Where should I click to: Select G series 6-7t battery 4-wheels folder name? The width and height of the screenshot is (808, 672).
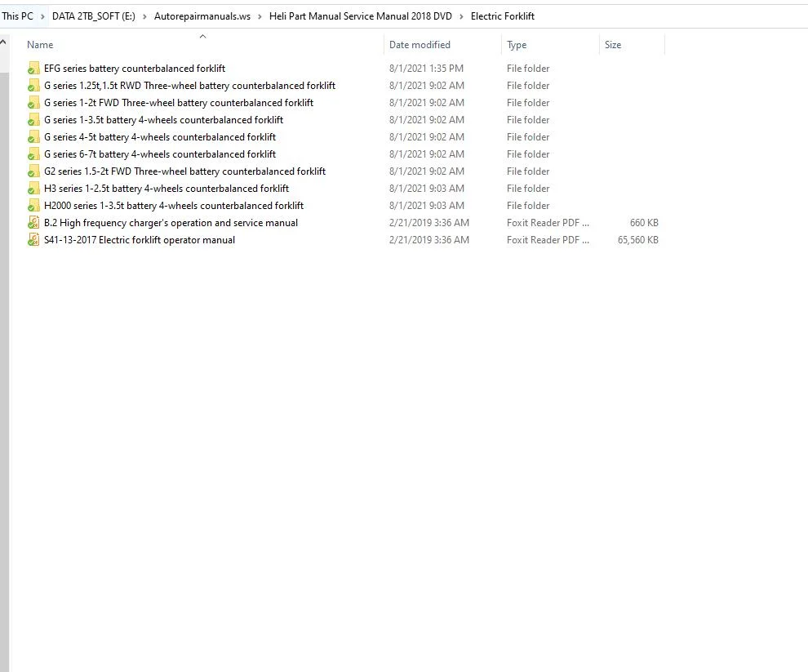(x=160, y=154)
